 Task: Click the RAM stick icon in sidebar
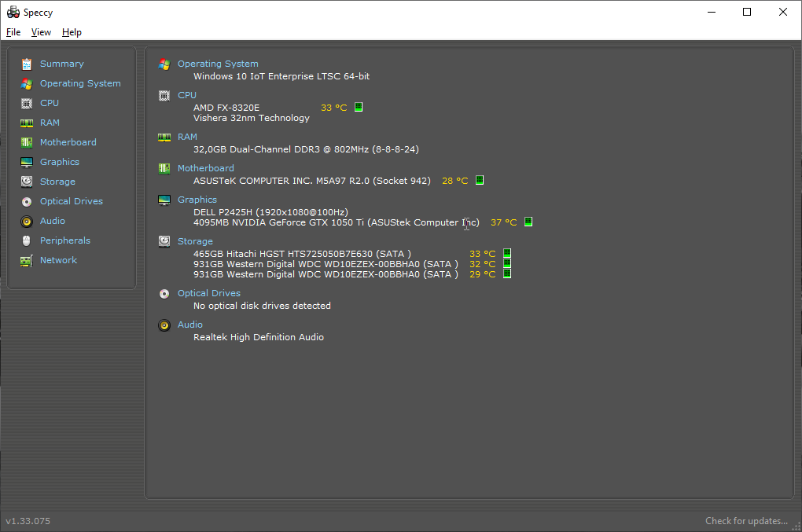click(27, 123)
